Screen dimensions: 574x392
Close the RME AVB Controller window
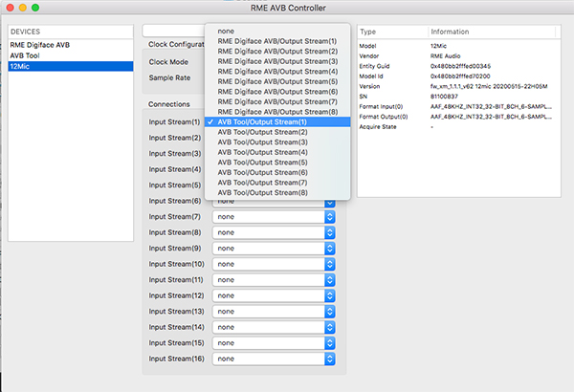11,8
